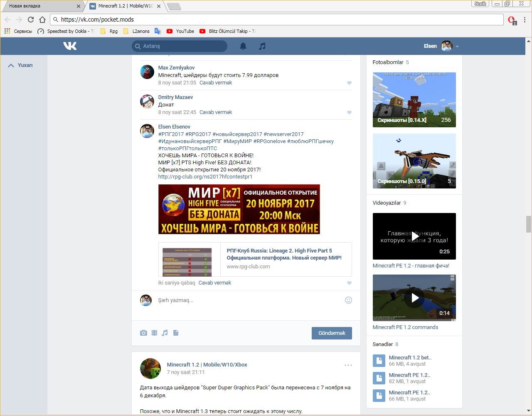Image resolution: width=532 pixels, height=416 pixels.
Task: Like Elsen Elsenov's comment
Action: click(349, 283)
